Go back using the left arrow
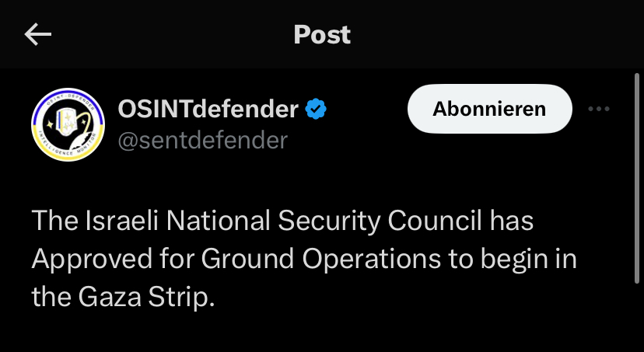This screenshot has height=352, width=644. 38,34
